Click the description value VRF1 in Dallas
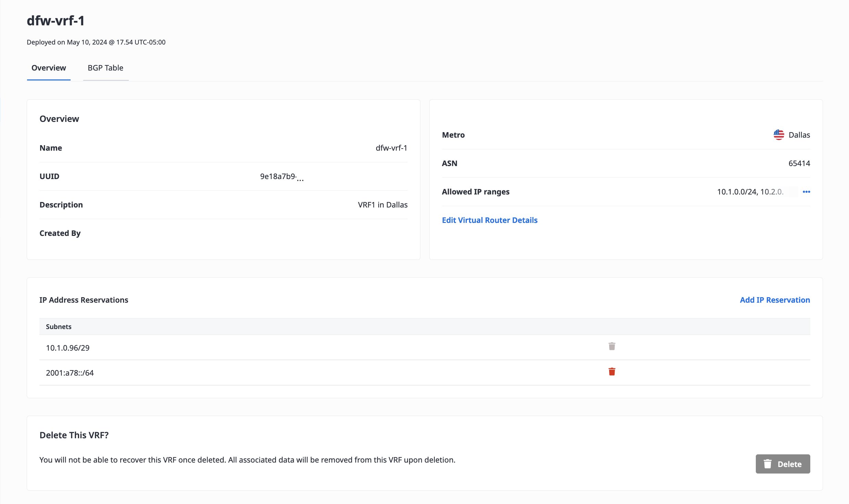 pos(383,205)
